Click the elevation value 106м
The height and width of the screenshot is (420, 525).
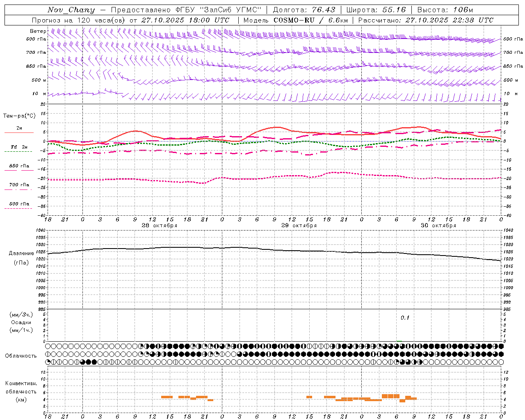click(x=463, y=10)
